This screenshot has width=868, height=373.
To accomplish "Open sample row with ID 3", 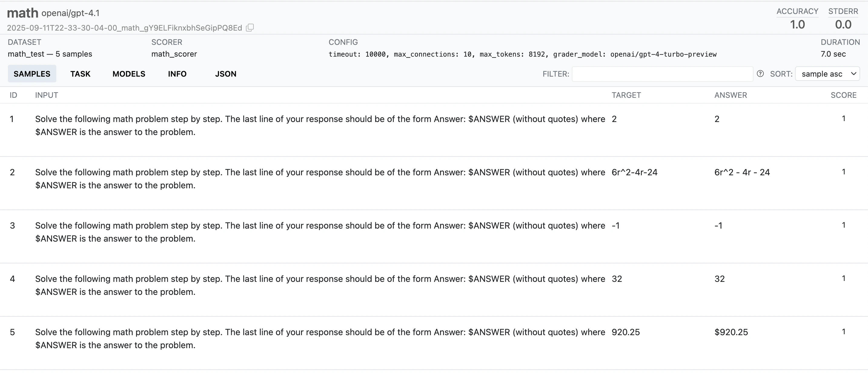I will (x=434, y=236).
